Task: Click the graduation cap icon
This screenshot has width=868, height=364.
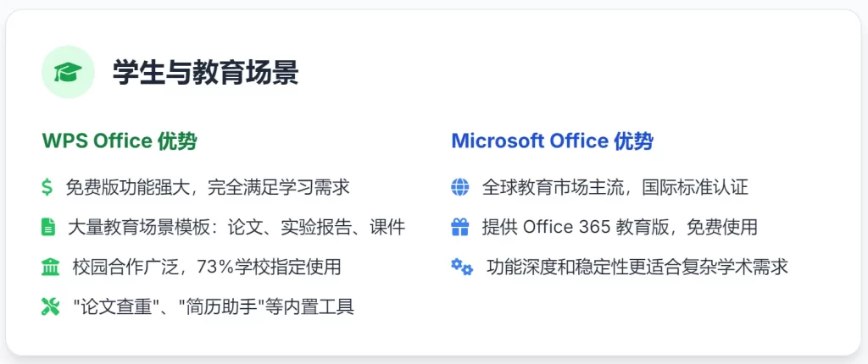Action: pos(66,74)
